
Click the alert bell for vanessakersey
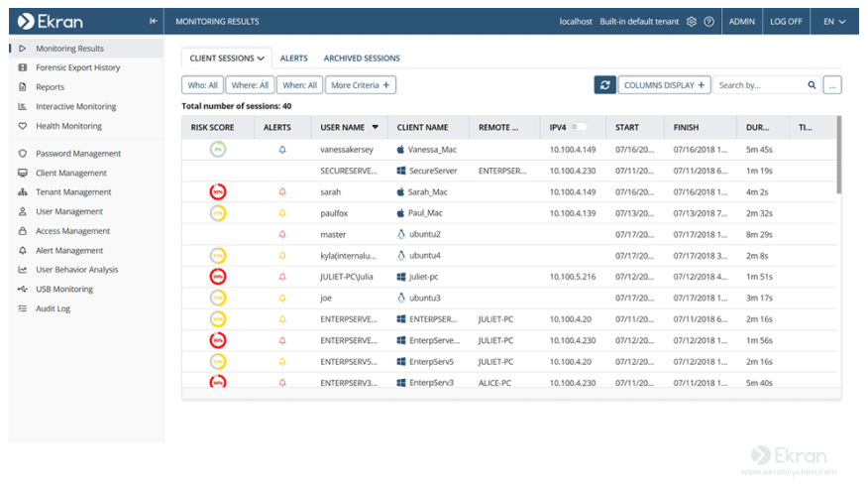[281, 150]
